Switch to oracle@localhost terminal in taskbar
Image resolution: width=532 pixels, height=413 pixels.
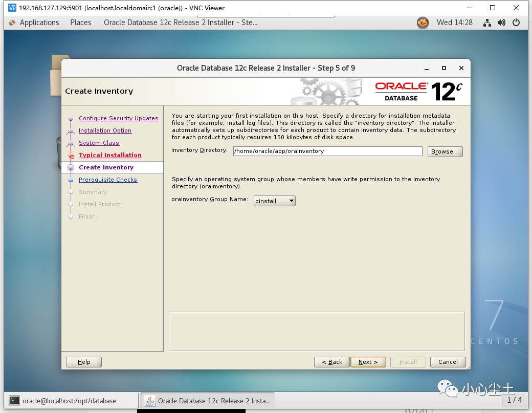(71, 400)
